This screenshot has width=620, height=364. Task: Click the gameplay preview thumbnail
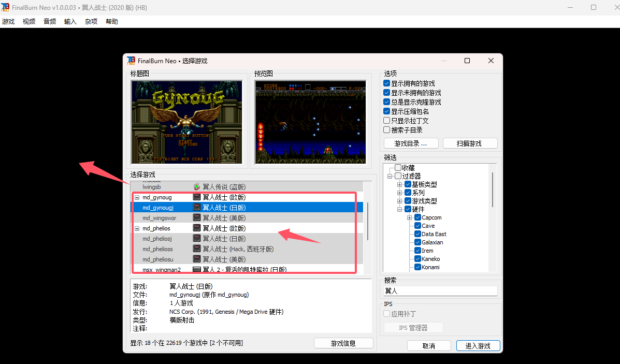310,122
